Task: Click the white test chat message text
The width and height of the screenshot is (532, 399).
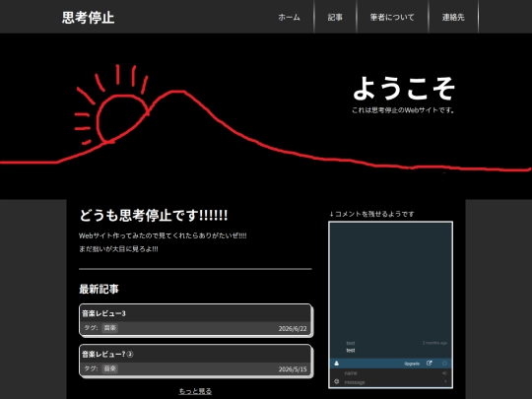Action: [x=351, y=350]
